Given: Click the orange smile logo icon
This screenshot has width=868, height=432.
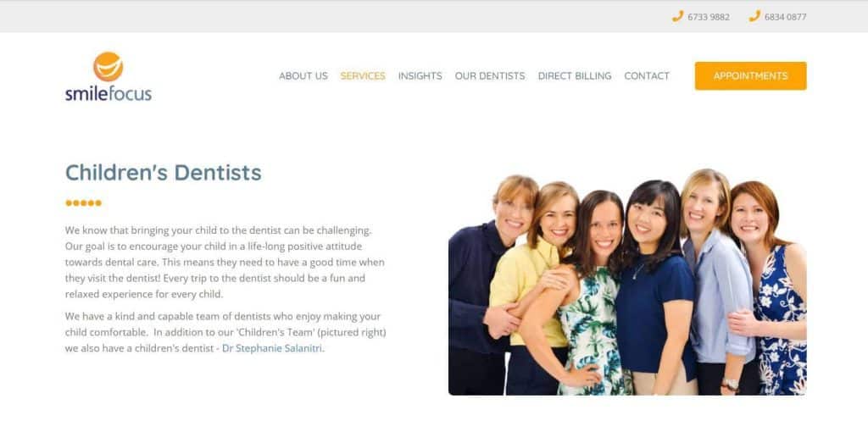Looking at the screenshot, I should click(108, 66).
